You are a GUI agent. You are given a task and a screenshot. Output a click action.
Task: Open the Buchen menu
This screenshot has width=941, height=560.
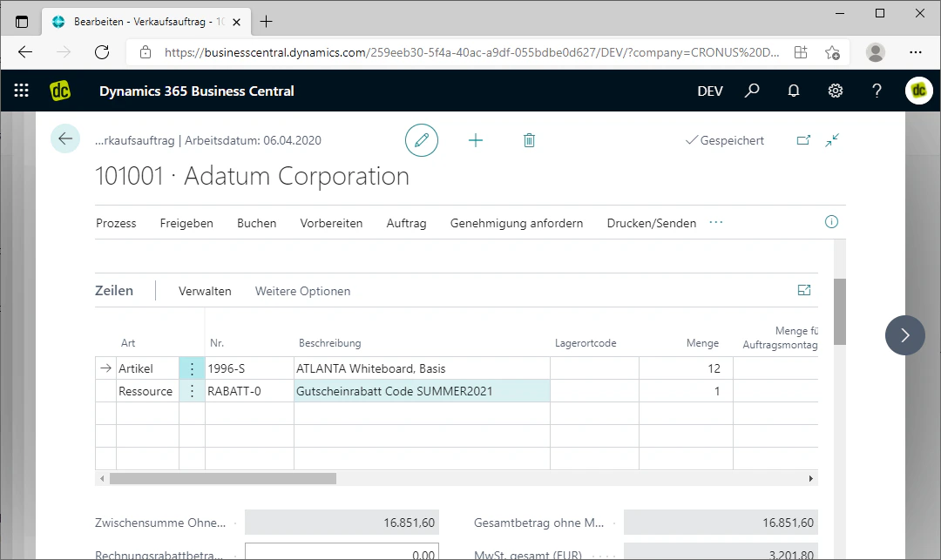pyautogui.click(x=256, y=223)
